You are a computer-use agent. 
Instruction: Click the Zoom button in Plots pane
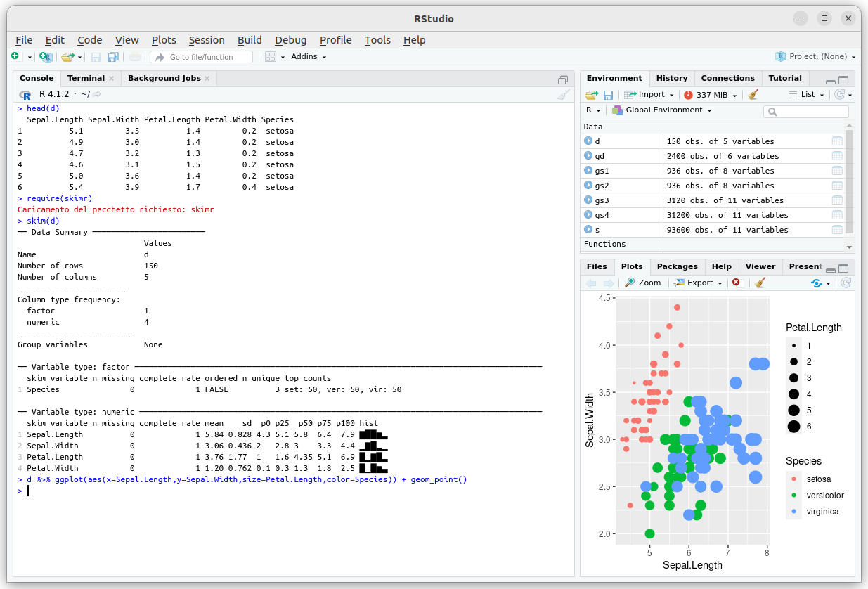(643, 283)
